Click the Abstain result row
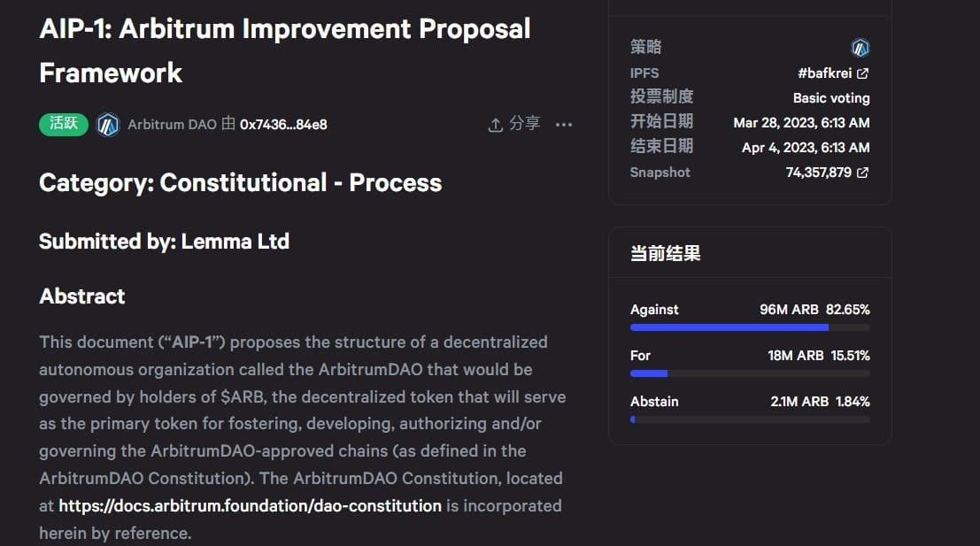The width and height of the screenshot is (980, 546). [750, 401]
